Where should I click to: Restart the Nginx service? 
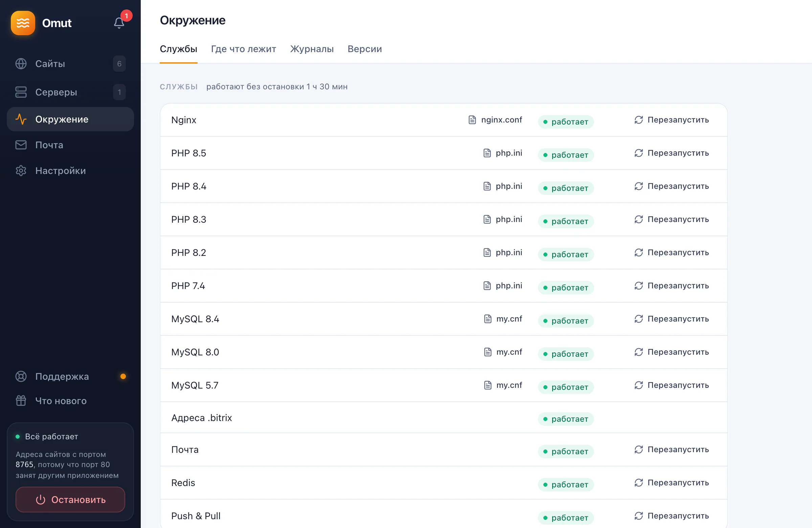pyautogui.click(x=672, y=120)
